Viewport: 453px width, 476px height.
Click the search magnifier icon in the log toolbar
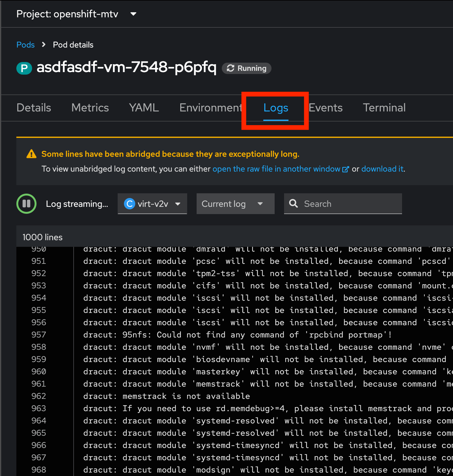coord(294,204)
